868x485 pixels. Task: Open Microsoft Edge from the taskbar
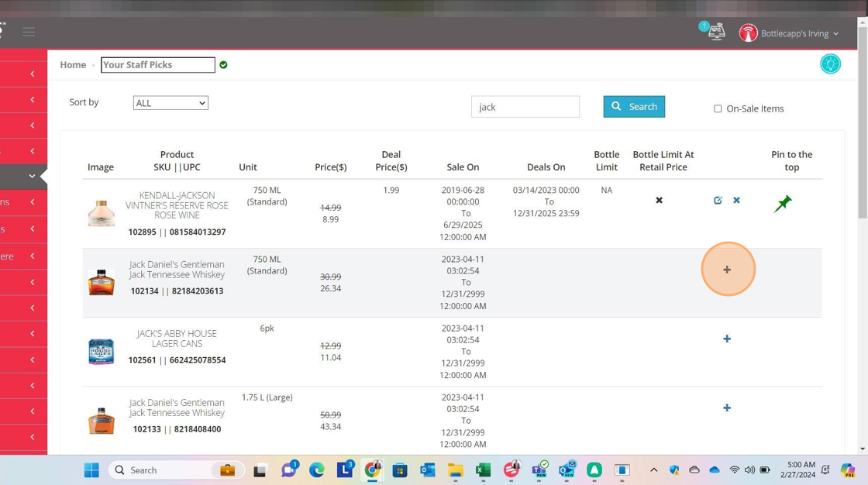(317, 470)
